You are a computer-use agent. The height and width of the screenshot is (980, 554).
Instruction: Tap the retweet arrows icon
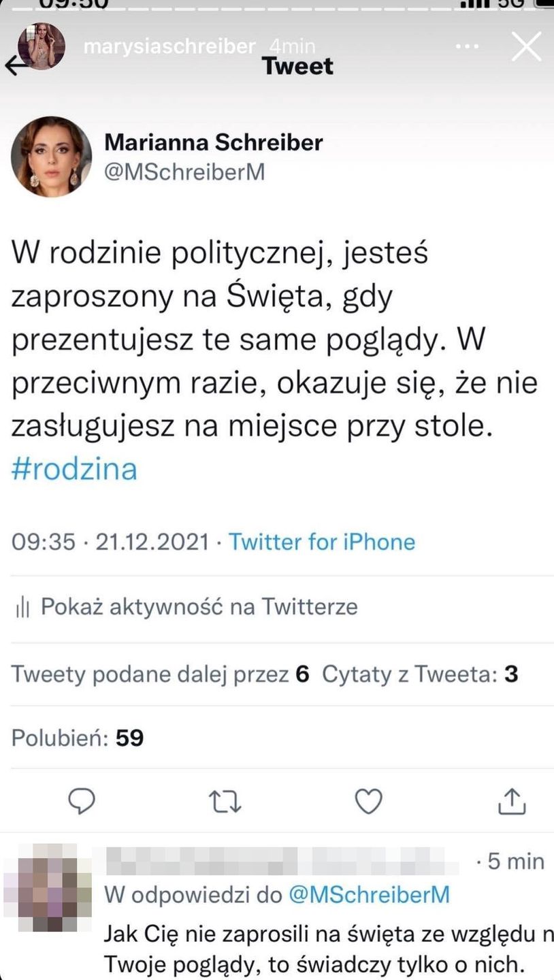pyautogui.click(x=226, y=802)
